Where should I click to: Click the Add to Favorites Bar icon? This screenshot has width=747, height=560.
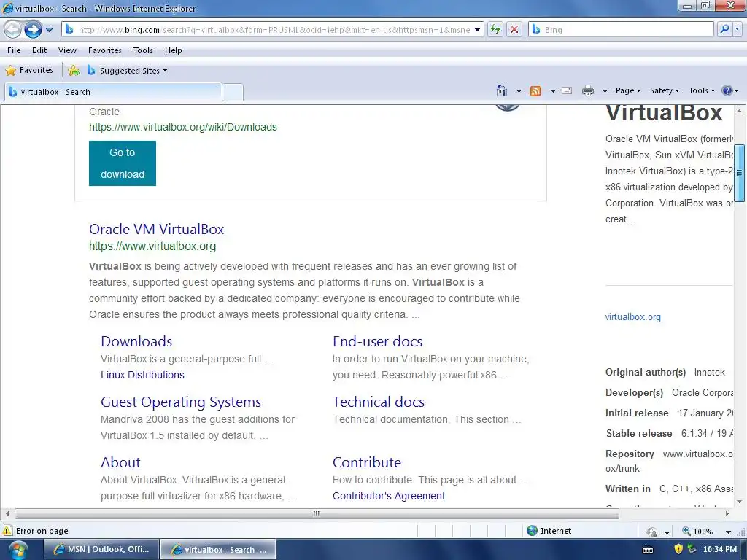pos(74,71)
